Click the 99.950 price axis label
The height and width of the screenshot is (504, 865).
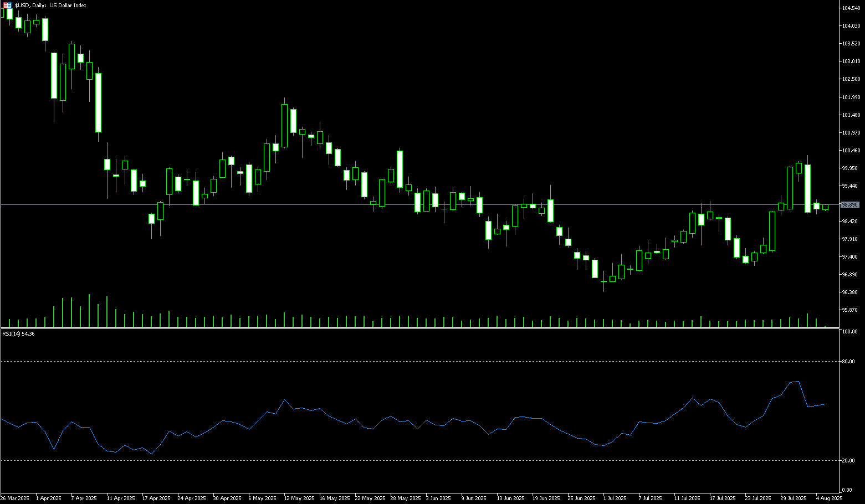(x=849, y=168)
